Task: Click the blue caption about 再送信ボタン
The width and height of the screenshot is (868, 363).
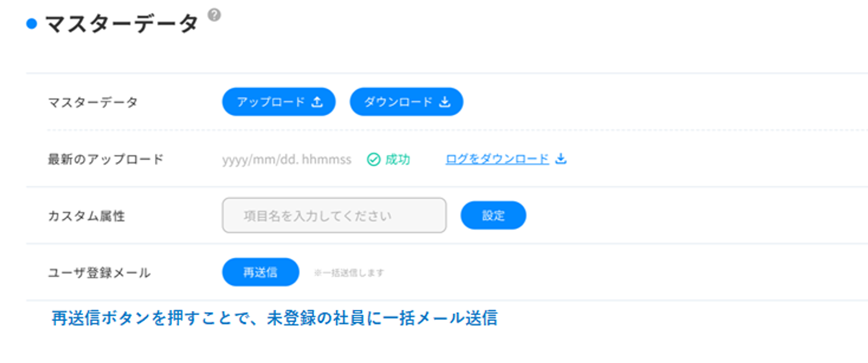Action: (x=274, y=318)
